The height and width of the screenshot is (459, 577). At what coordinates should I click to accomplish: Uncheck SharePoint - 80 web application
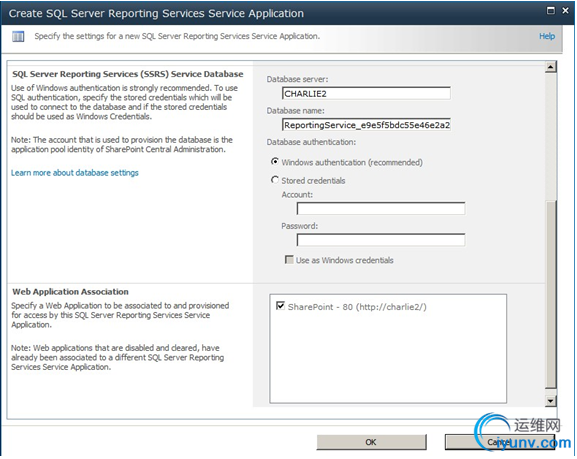[280, 306]
